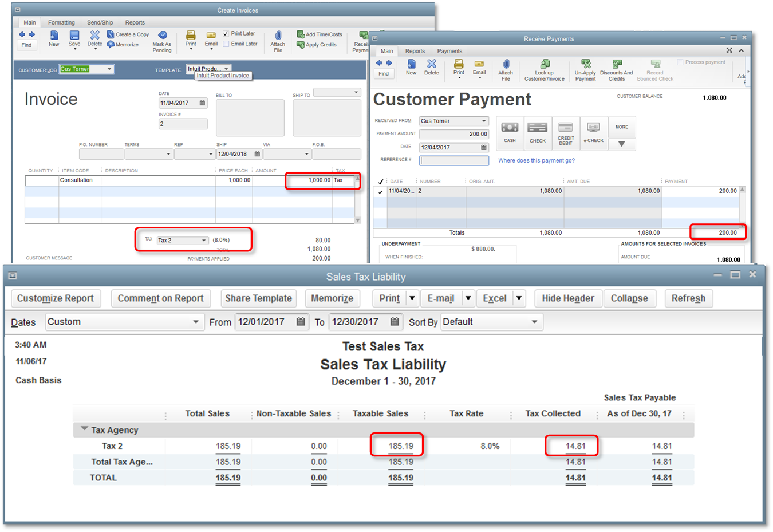Open Dates Custom dropdown in report

(x=196, y=322)
